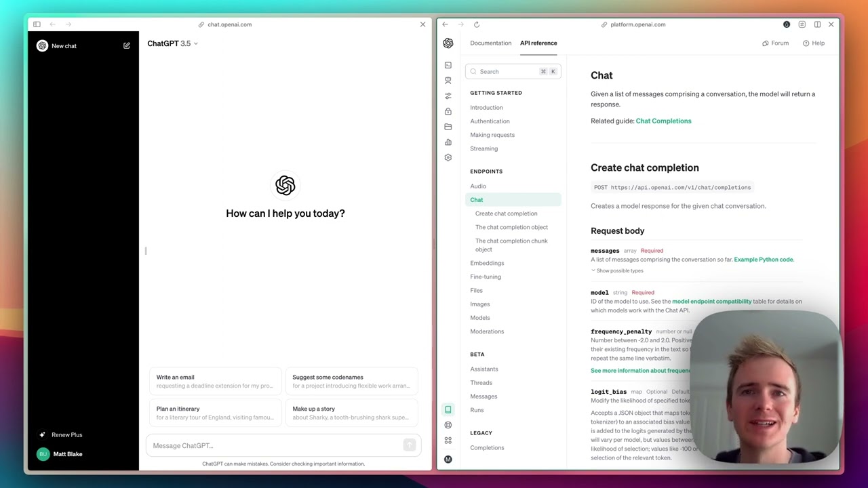
Task: Go forward in the chat.openai.com window
Action: pos(68,24)
